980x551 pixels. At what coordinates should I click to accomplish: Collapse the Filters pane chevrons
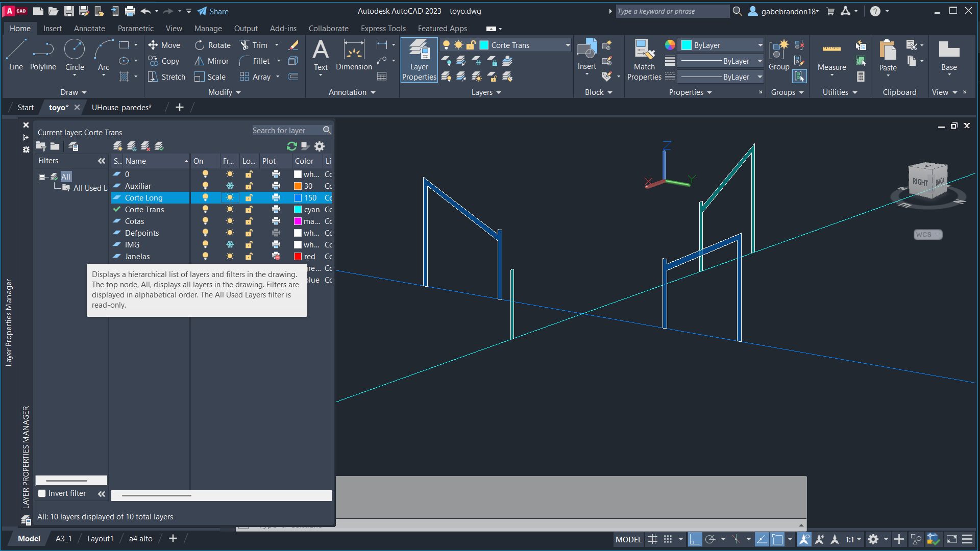[x=102, y=161]
